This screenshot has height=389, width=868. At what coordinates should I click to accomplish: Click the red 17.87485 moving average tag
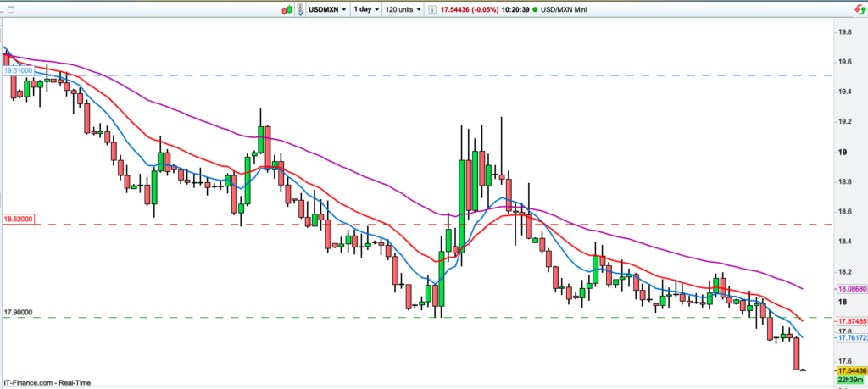point(852,322)
